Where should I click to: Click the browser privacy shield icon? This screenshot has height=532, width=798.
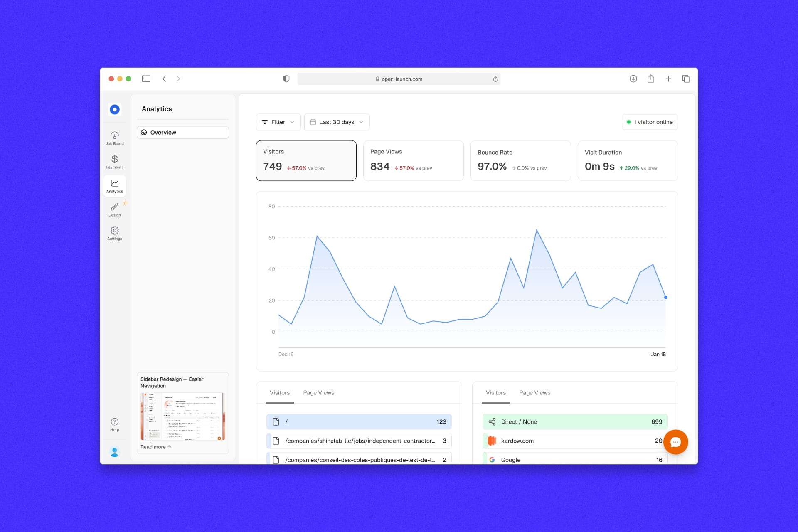[286, 79]
